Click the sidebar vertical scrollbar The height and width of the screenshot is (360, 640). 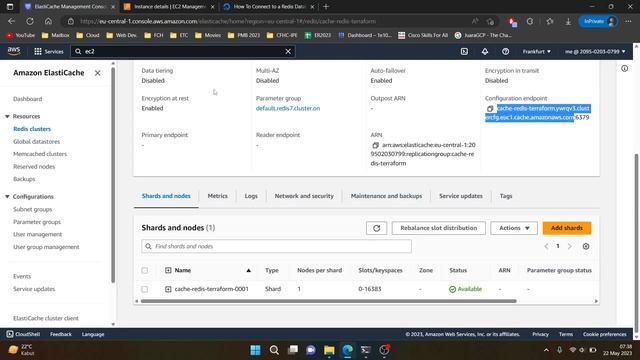[x=113, y=175]
